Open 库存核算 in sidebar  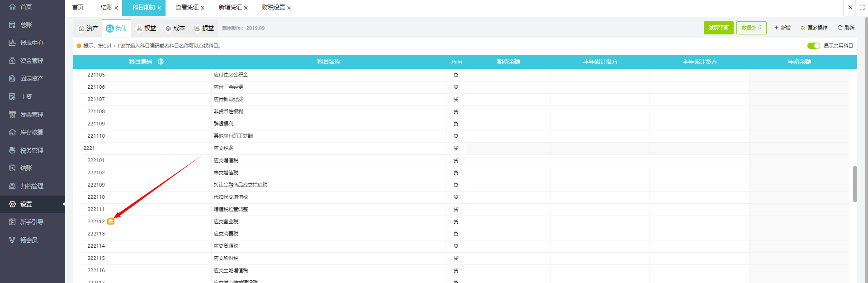coord(32,132)
